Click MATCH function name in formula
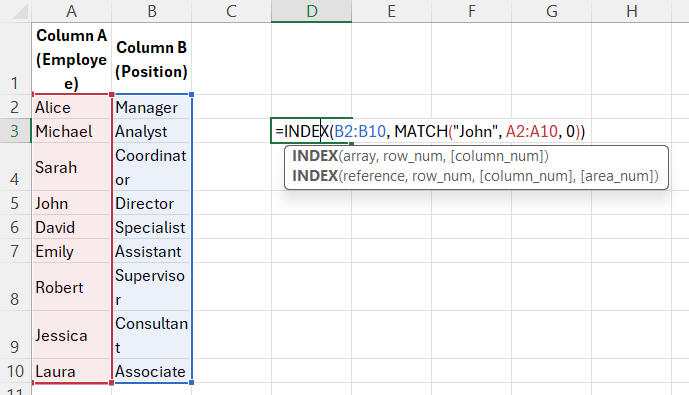Image resolution: width=689 pixels, height=395 pixels. 421,131
